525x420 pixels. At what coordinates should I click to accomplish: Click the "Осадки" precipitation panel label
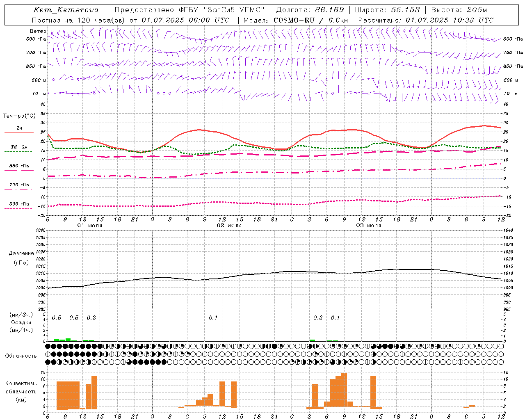point(21,322)
